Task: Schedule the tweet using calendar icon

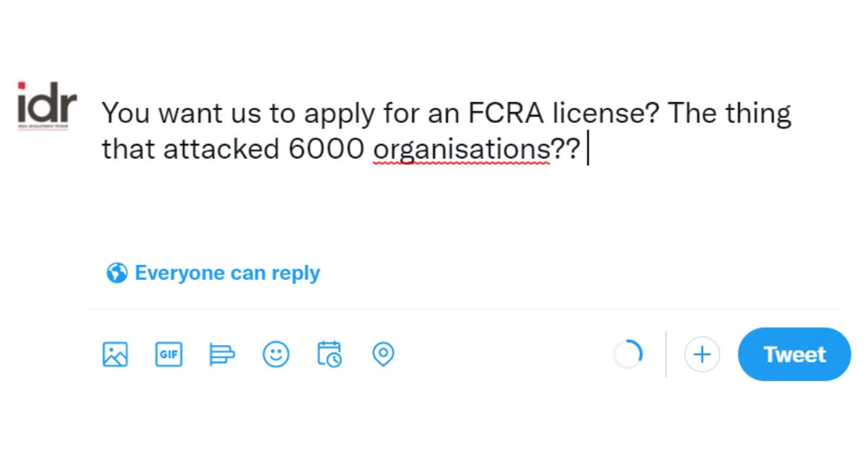Action: 329,354
